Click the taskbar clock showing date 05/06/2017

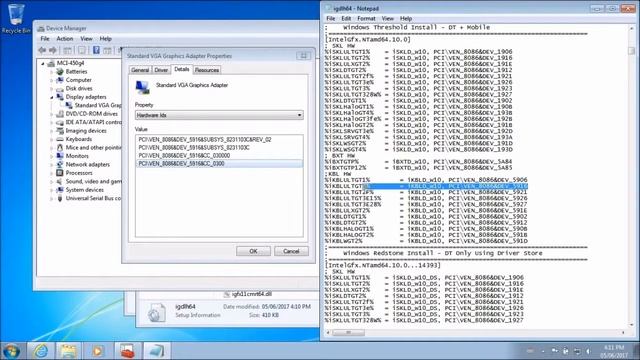(614, 351)
